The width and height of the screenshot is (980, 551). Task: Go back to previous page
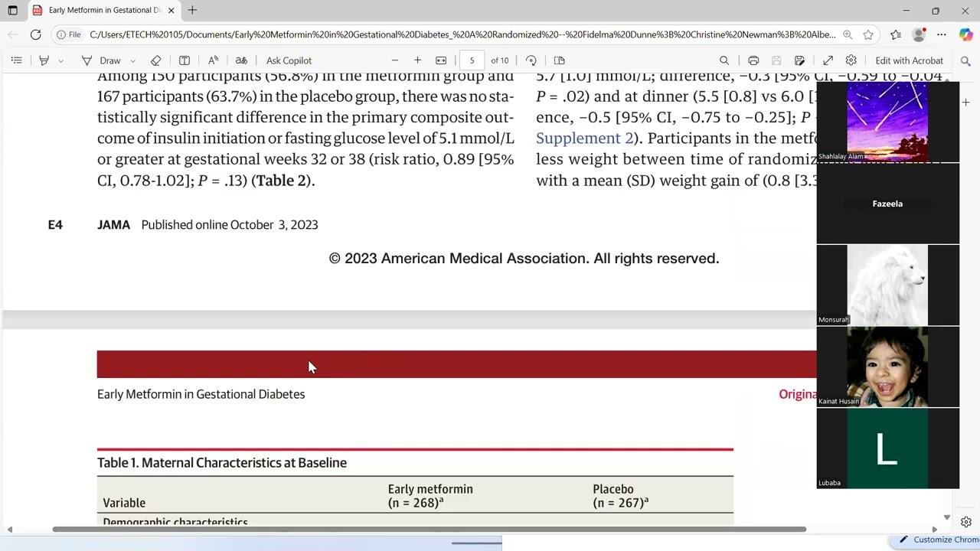pyautogui.click(x=11, y=34)
